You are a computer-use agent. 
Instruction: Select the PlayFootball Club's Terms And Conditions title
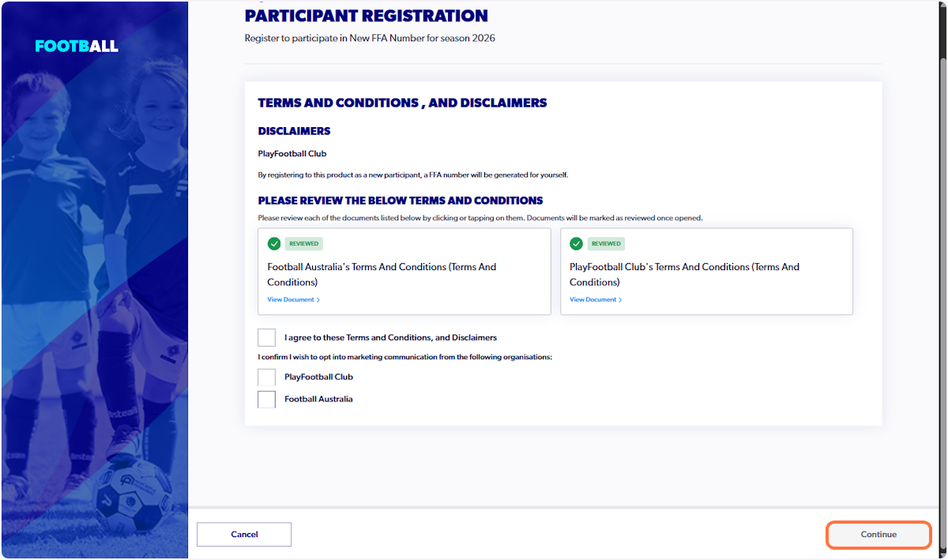coord(684,274)
